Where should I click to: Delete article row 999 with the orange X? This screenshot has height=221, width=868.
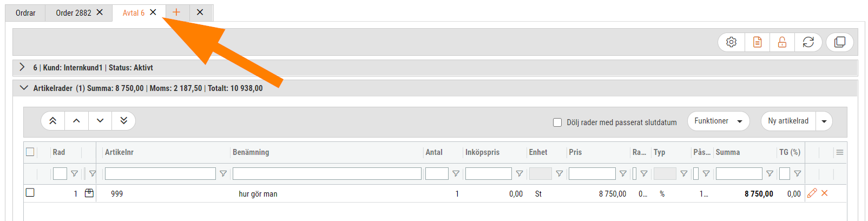(x=825, y=193)
